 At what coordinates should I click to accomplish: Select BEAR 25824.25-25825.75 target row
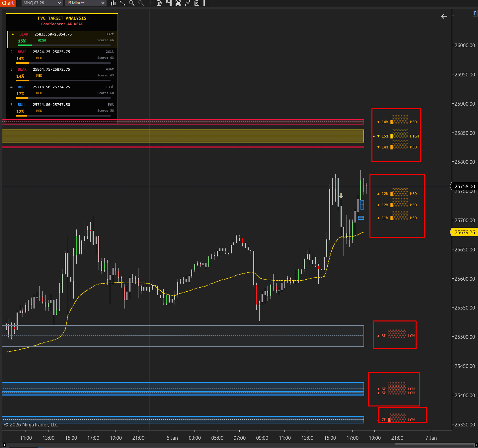(62, 57)
